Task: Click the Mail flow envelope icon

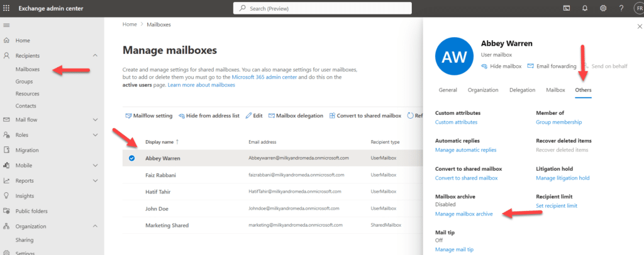Action: 6,120
